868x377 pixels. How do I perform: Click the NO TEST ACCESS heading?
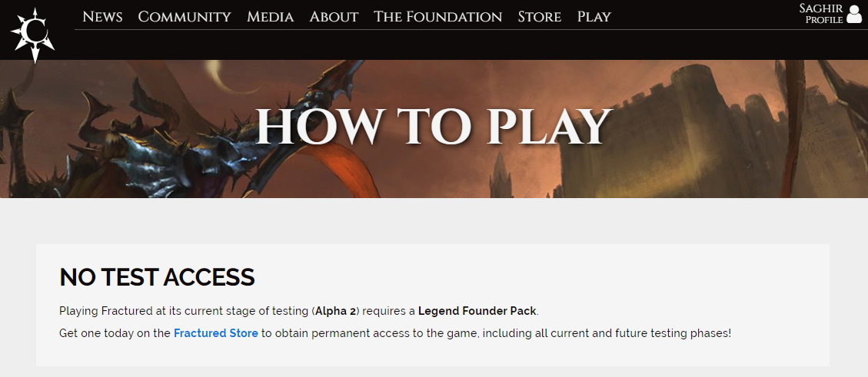point(157,277)
